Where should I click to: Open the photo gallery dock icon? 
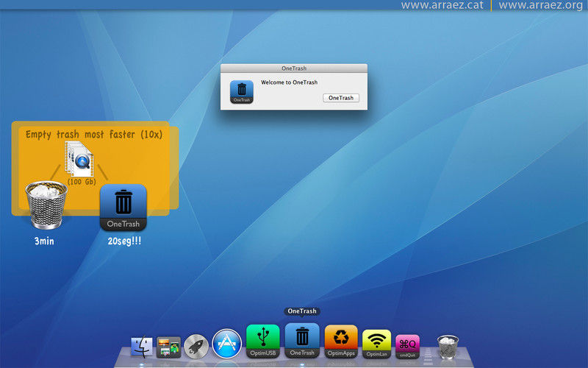(x=168, y=347)
